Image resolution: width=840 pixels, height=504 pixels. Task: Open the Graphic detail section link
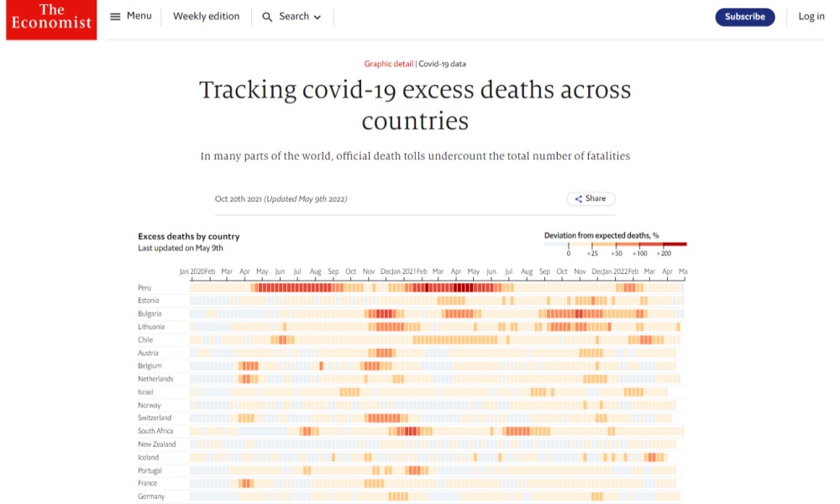[388, 64]
